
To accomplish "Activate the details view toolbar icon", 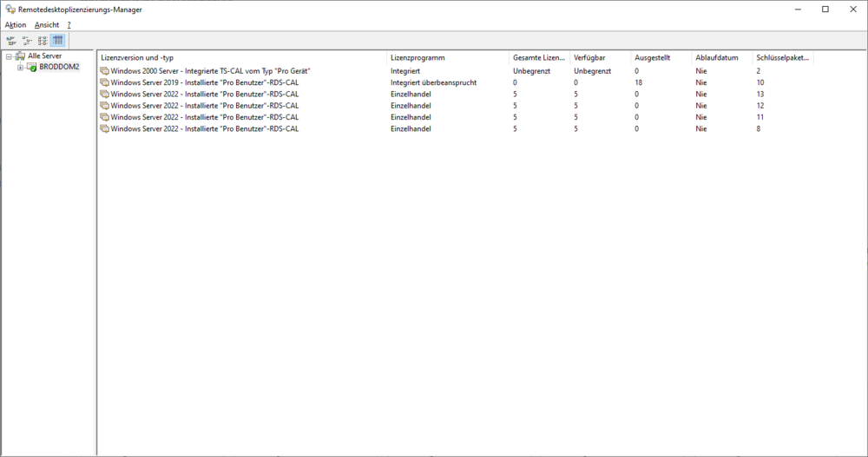I will pos(58,41).
